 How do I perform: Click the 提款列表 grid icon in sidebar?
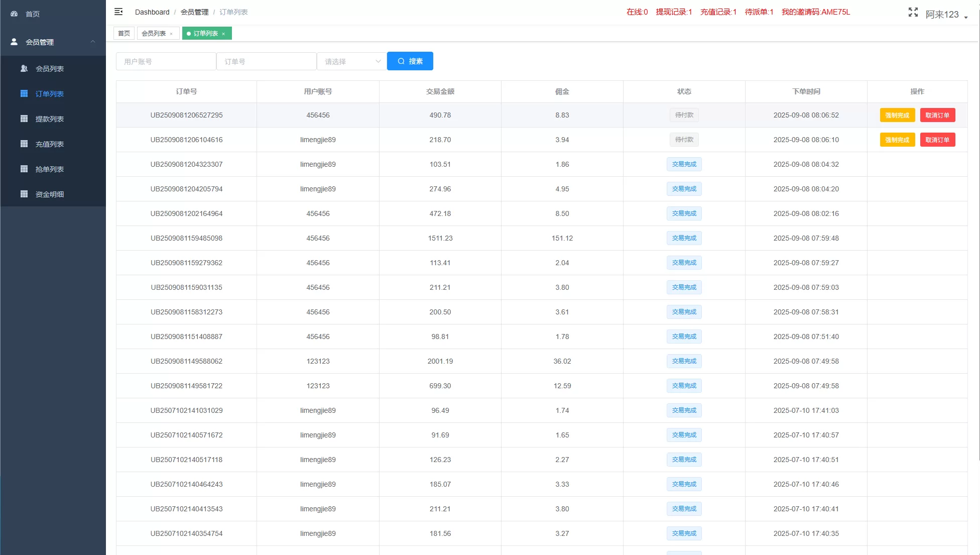pos(24,119)
